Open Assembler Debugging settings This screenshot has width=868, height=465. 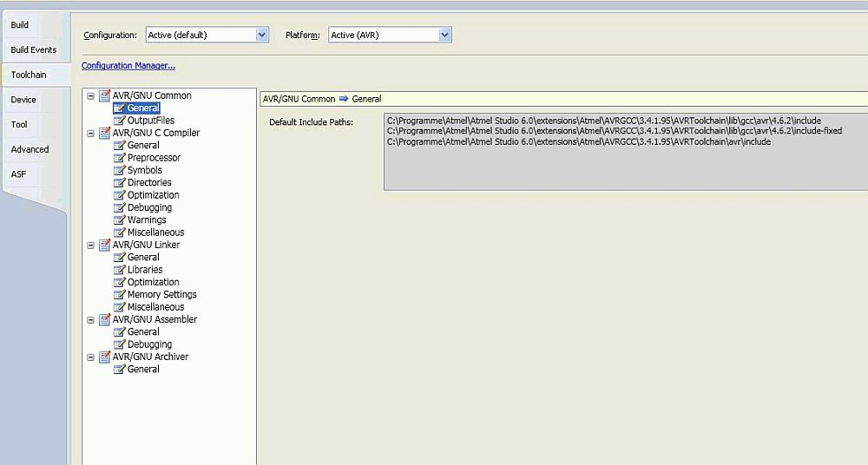coord(149,344)
